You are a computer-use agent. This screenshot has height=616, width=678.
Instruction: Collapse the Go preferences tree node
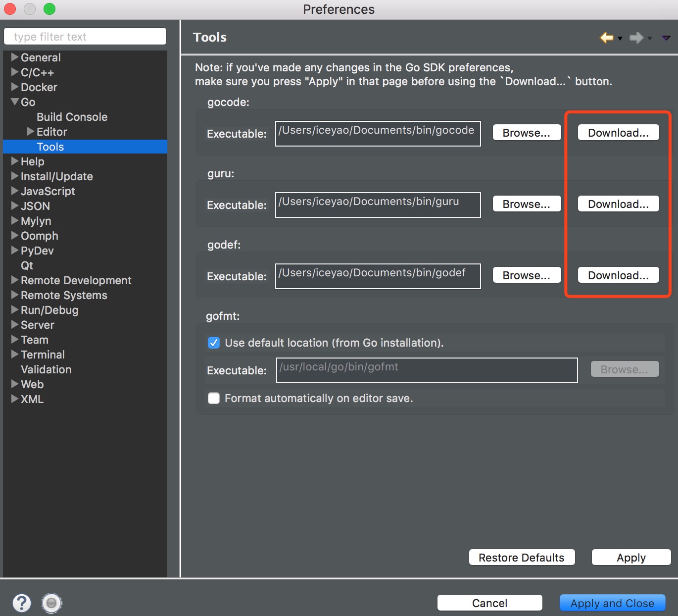pyautogui.click(x=15, y=102)
